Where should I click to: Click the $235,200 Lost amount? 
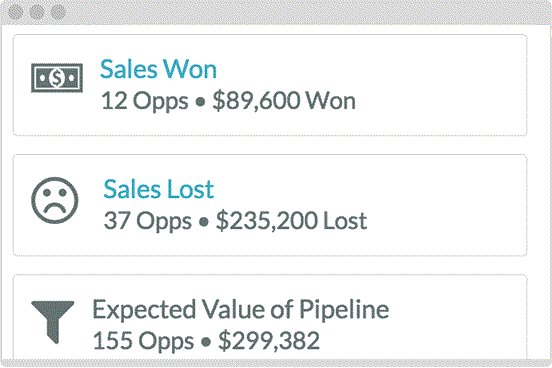(291, 221)
